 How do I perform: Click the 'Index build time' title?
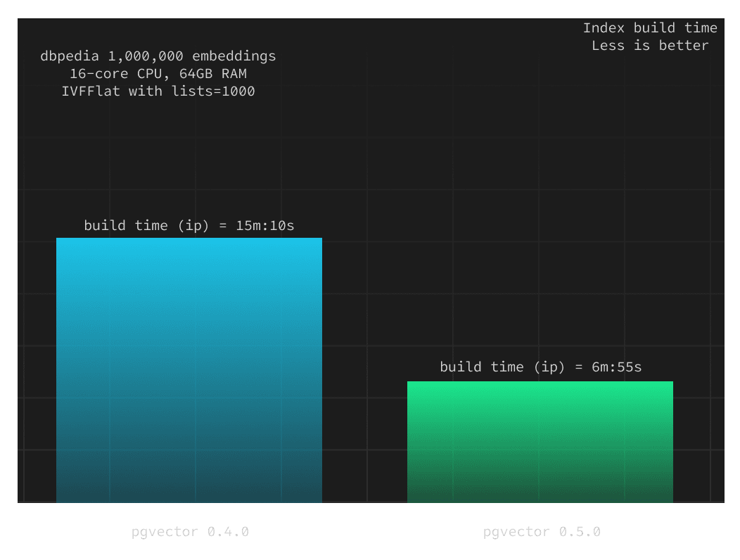point(651,28)
